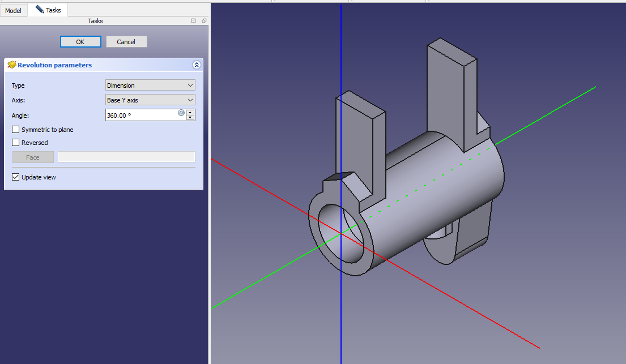Click into the Angle value field

[x=140, y=115]
